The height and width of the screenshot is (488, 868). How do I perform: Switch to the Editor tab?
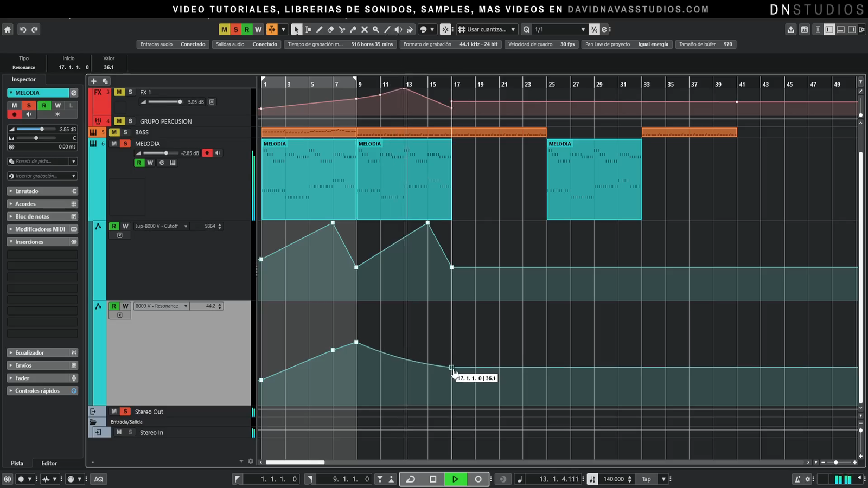pyautogui.click(x=49, y=463)
